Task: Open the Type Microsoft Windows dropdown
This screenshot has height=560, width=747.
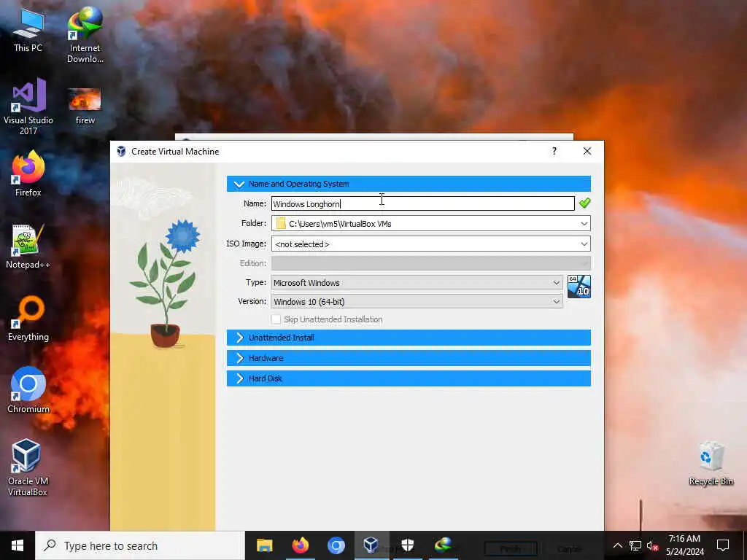Action: [417, 282]
